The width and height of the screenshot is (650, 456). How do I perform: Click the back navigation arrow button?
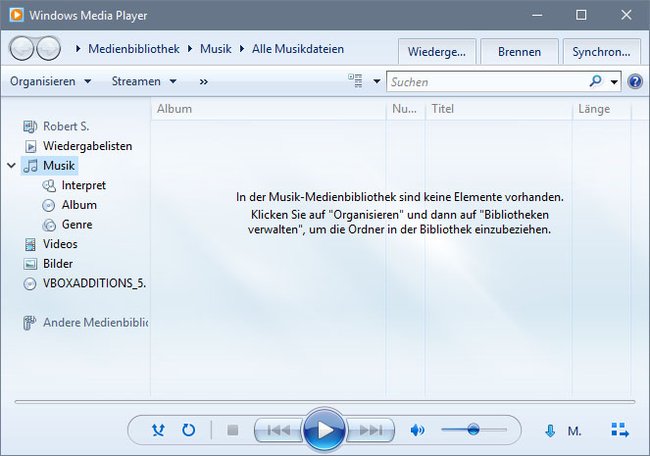(x=21, y=49)
